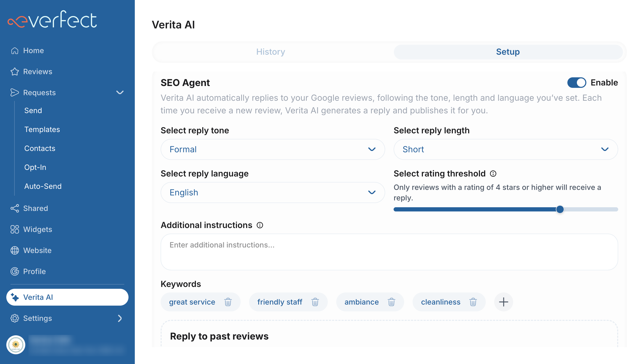Collapse the Requests sidebar section
Image resolution: width=644 pixels, height=364 pixels.
point(120,93)
